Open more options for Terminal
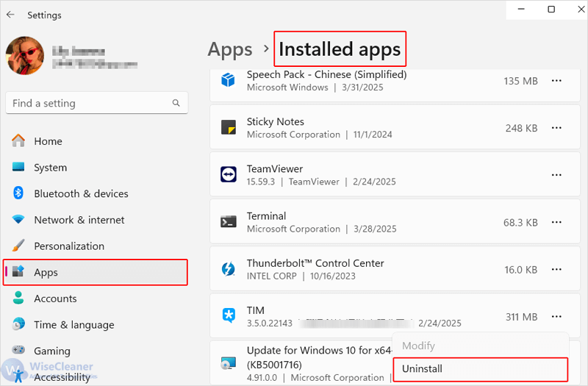Image resolution: width=588 pixels, height=386 pixels. pos(556,223)
